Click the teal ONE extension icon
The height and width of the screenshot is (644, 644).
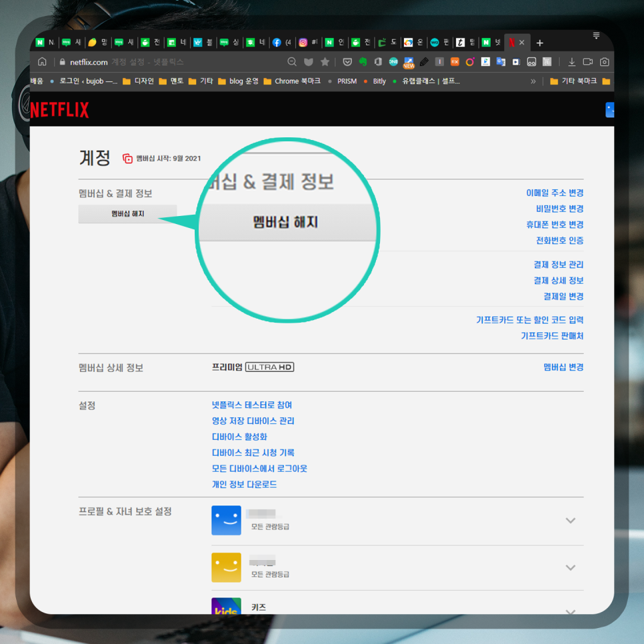(x=393, y=61)
